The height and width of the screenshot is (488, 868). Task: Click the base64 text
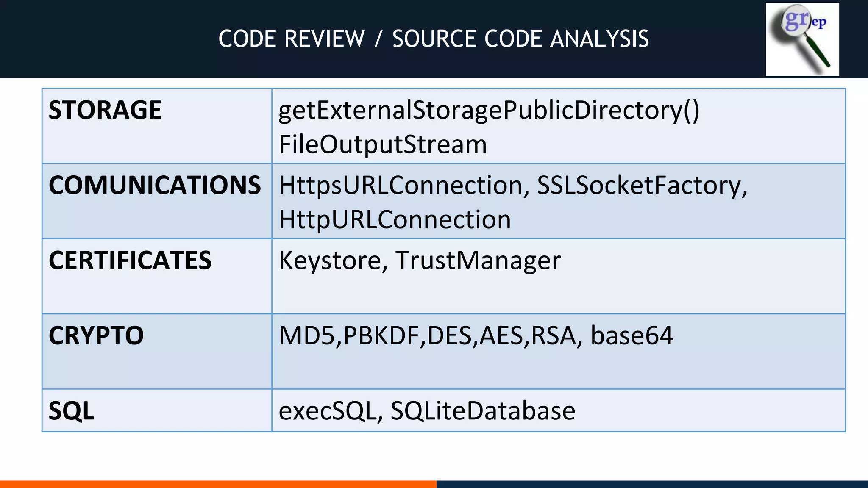pyautogui.click(x=632, y=335)
